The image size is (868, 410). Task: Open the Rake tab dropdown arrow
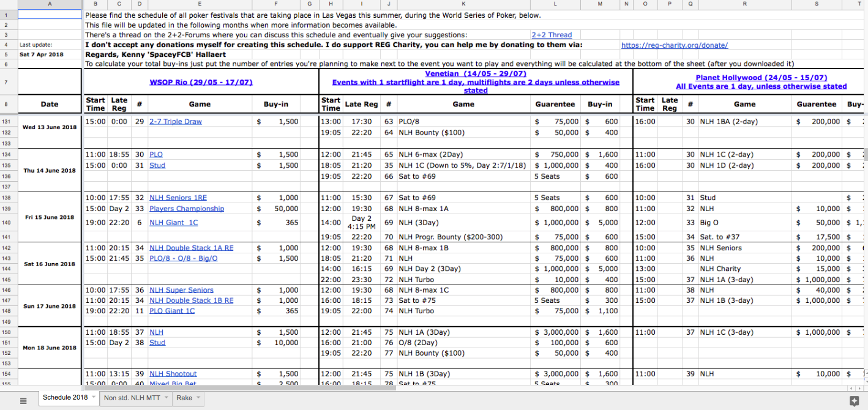pyautogui.click(x=198, y=398)
